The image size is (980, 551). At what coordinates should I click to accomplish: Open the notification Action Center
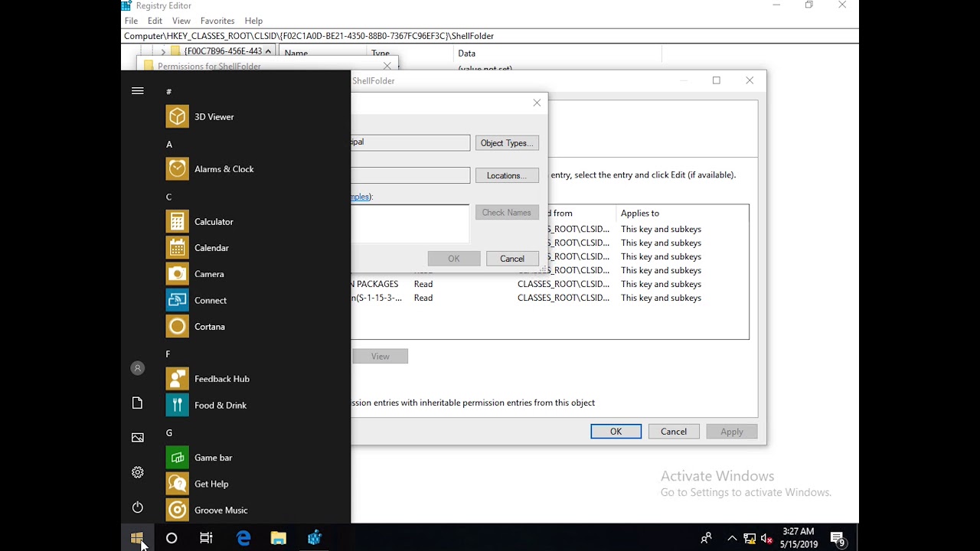coord(838,539)
